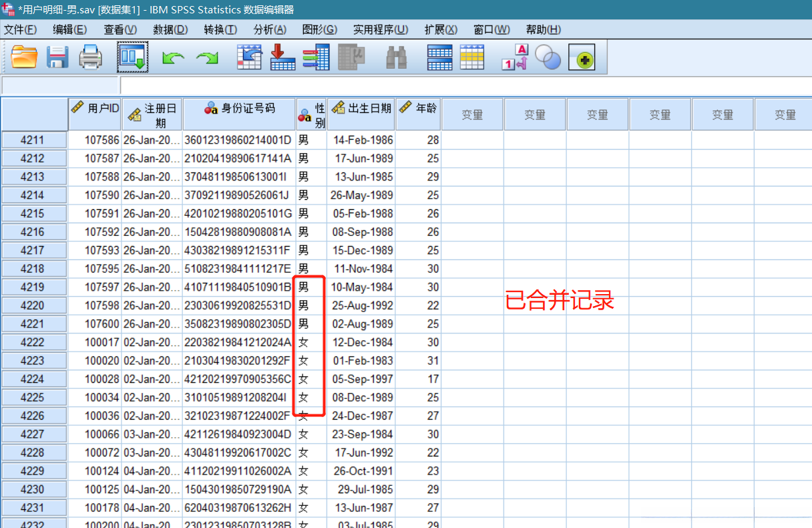Select the 注册日期 column header
This screenshot has height=528, width=812.
coord(152,114)
